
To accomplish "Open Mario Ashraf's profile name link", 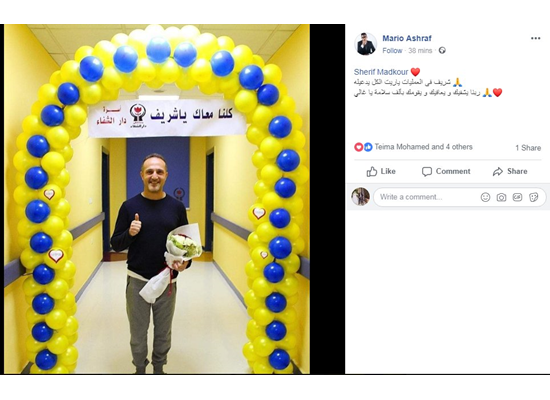I will coord(407,38).
